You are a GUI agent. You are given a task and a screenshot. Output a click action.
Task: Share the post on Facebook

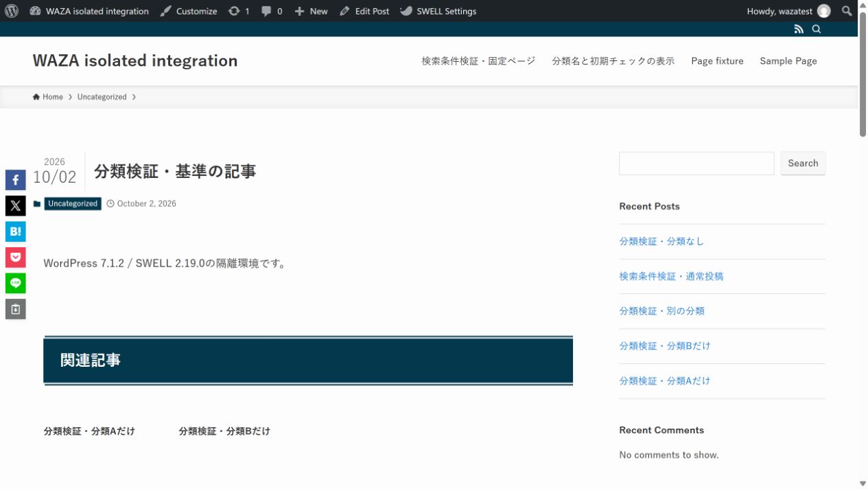(16, 180)
